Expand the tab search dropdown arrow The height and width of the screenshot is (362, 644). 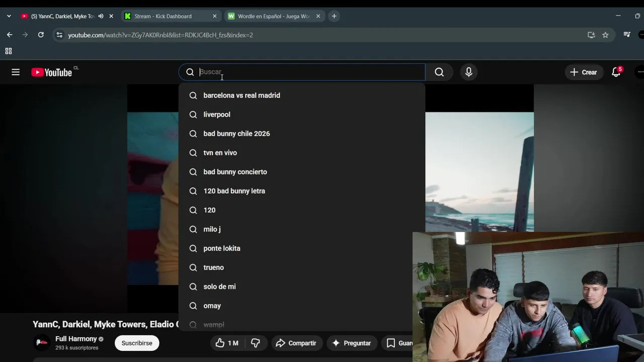[9, 16]
